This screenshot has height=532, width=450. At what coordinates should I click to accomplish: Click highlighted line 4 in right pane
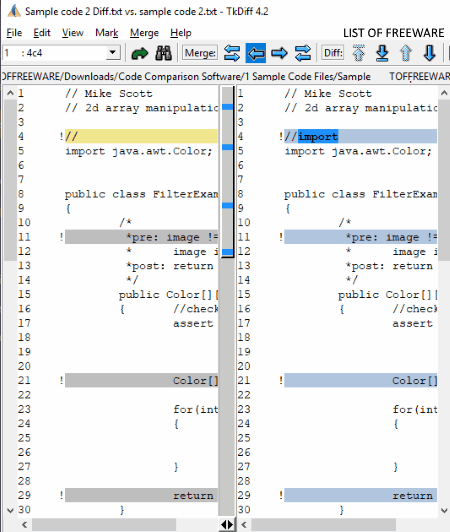click(x=360, y=136)
